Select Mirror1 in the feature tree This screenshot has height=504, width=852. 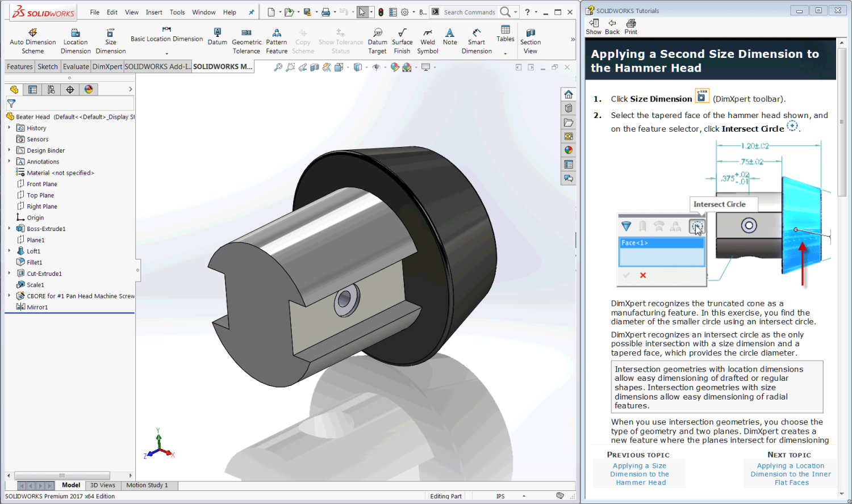click(x=37, y=307)
